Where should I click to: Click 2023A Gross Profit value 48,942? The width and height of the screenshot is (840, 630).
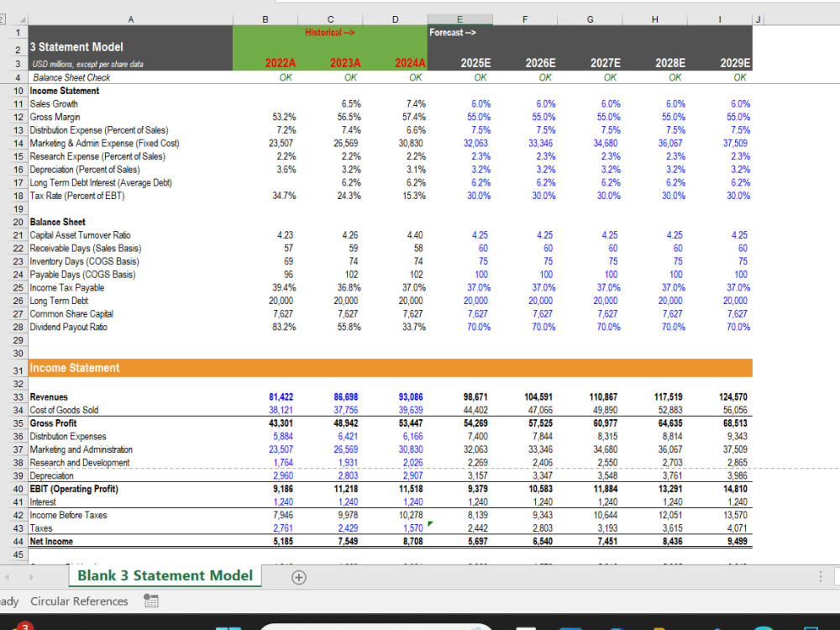coord(345,423)
